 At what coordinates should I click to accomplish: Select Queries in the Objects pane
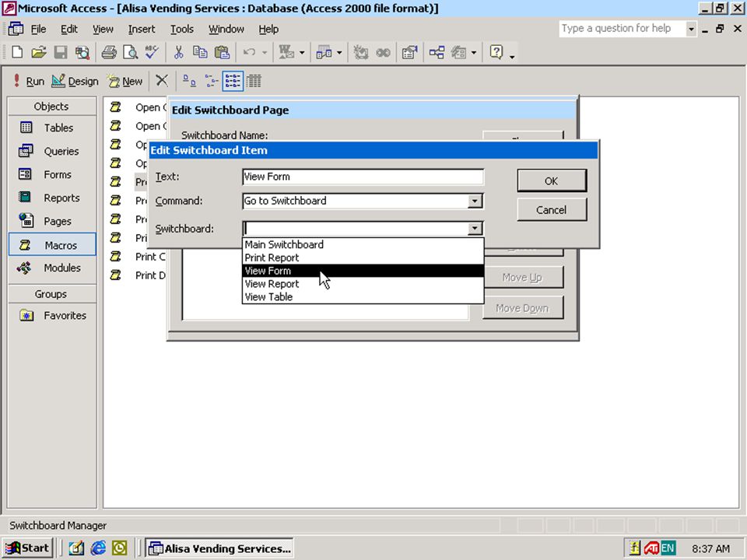point(51,151)
